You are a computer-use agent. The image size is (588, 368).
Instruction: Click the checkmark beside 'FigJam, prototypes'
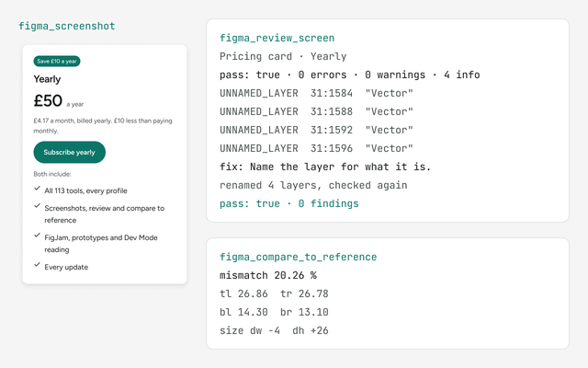(37, 236)
